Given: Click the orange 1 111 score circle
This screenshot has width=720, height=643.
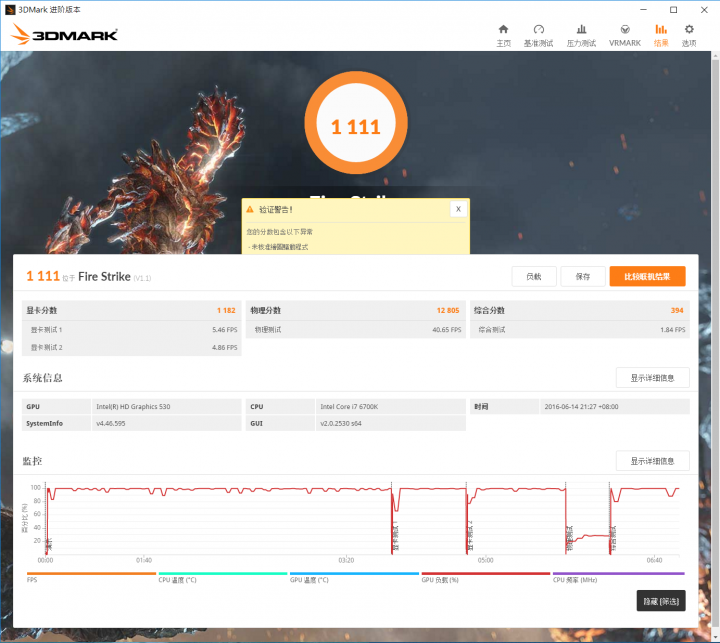Looking at the screenshot, I should (356, 123).
